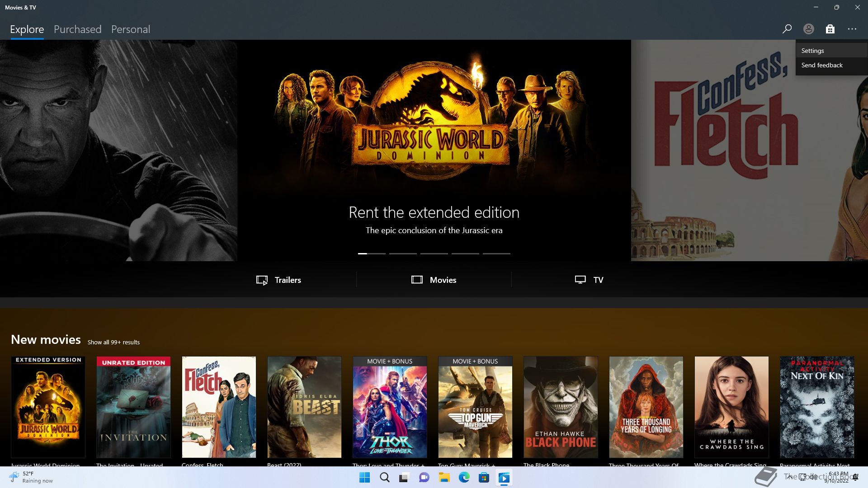
Task: Open the search magnifier in Movies & TV
Action: (787, 29)
